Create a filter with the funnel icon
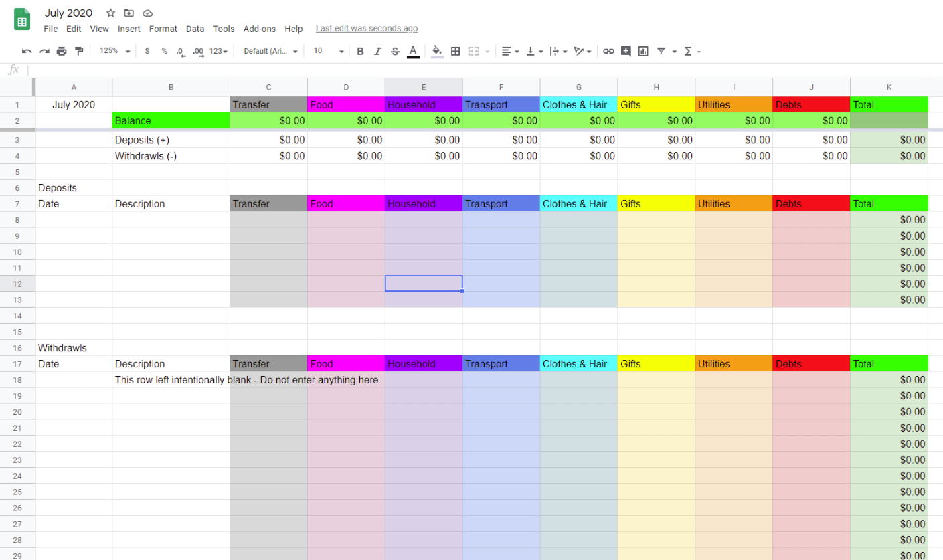943x560 pixels. pos(661,51)
